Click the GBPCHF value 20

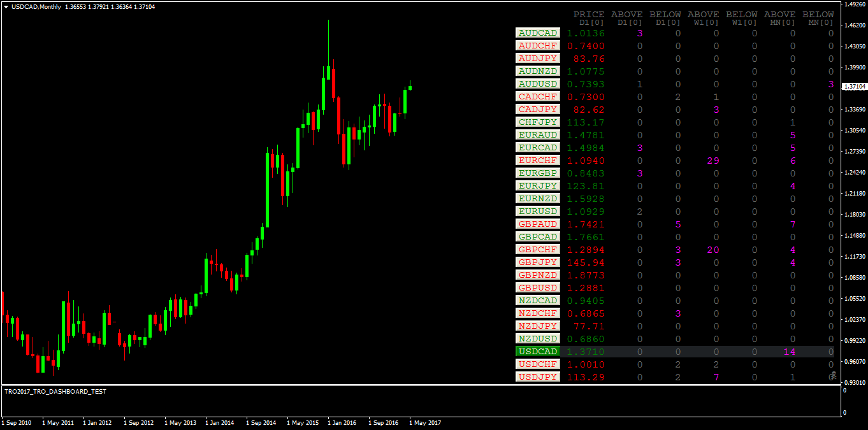click(713, 250)
